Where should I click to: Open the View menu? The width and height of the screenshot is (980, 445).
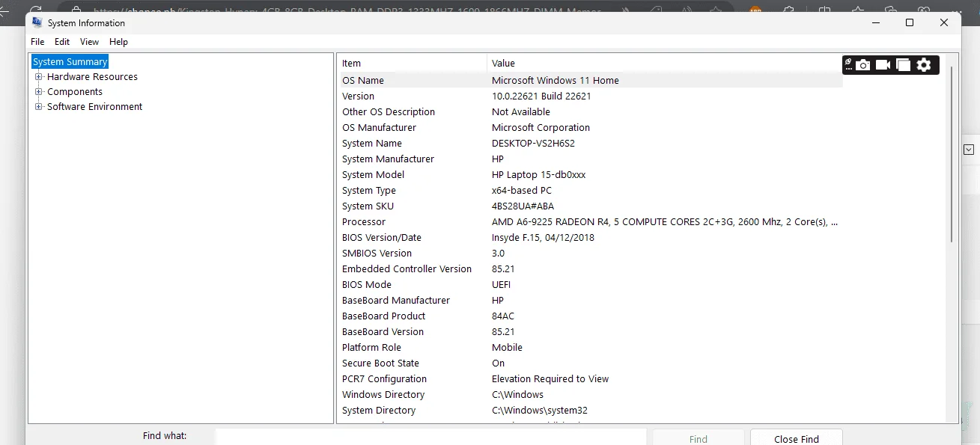90,42
